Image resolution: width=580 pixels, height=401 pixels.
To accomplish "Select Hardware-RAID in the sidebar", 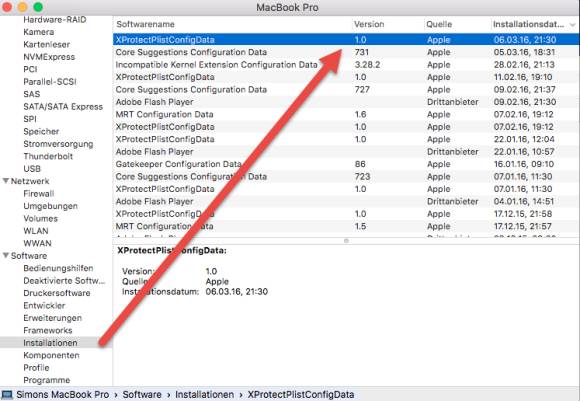I will [x=55, y=20].
